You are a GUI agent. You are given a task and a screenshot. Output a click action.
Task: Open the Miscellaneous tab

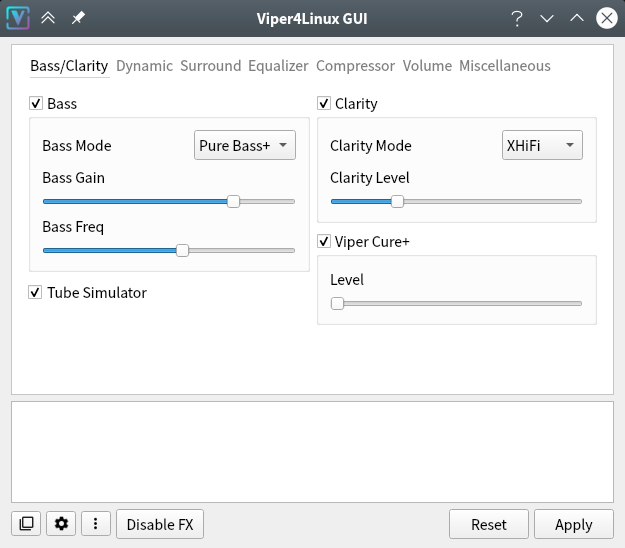point(505,66)
